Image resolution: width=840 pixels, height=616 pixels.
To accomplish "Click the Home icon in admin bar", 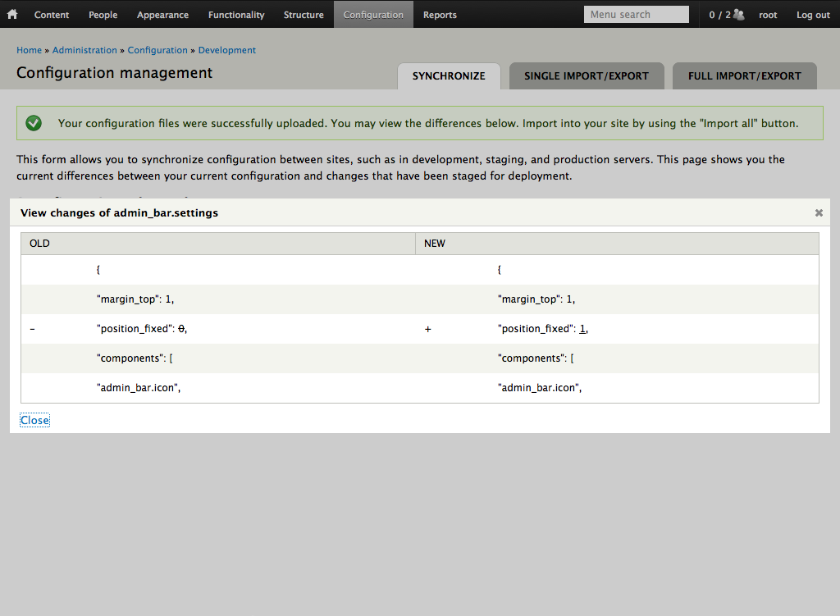I will 12,14.
